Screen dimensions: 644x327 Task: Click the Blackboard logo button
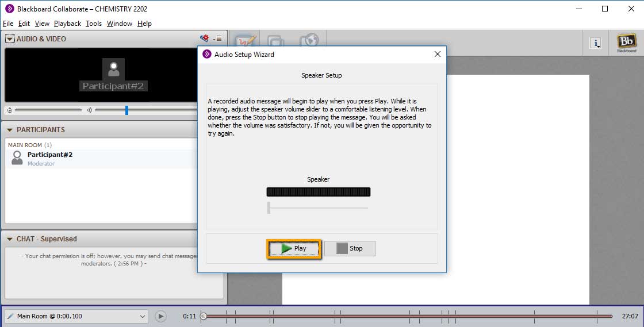click(626, 43)
